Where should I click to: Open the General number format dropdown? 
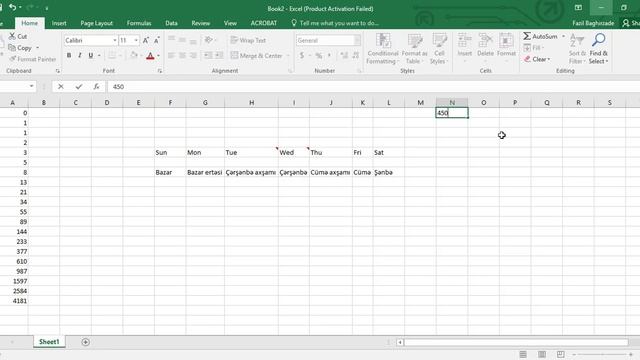click(x=357, y=40)
